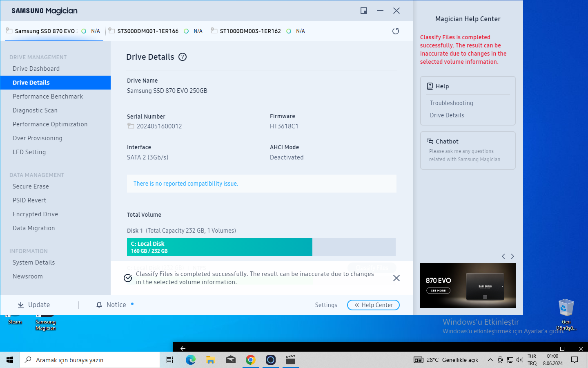Open the Notice bell icon
This screenshot has width=588, height=368.
[99, 305]
